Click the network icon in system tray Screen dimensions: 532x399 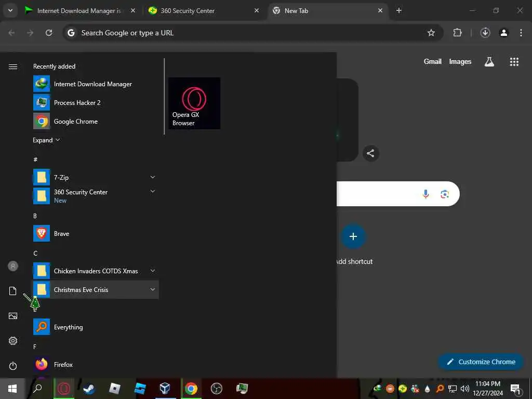[x=453, y=389]
